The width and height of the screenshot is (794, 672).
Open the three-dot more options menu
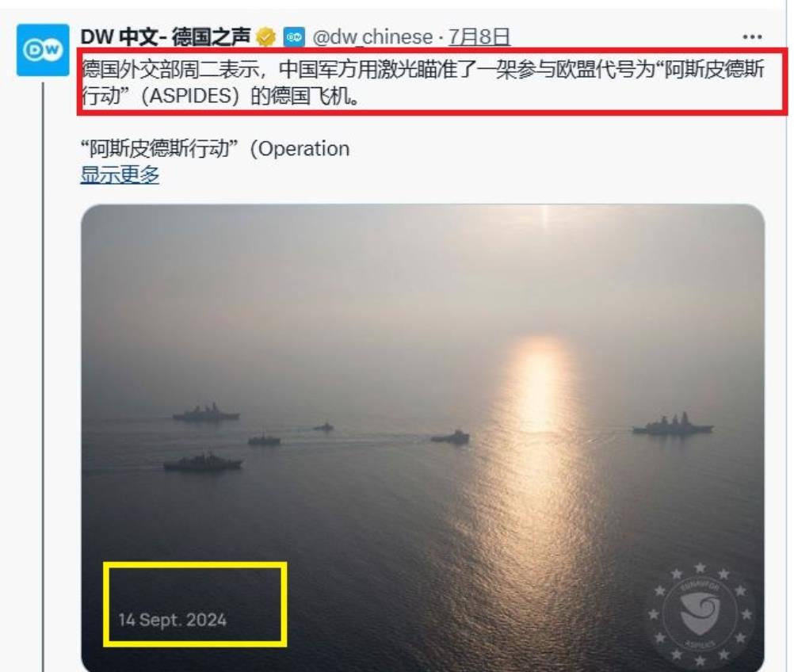pos(752,37)
